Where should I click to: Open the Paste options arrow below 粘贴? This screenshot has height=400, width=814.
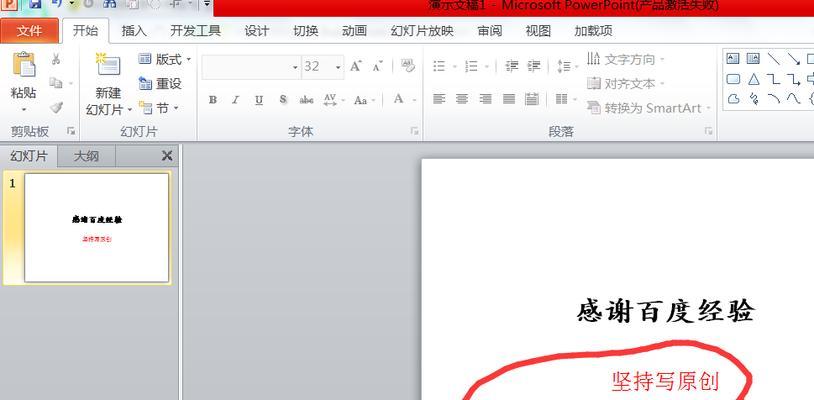coord(24,109)
